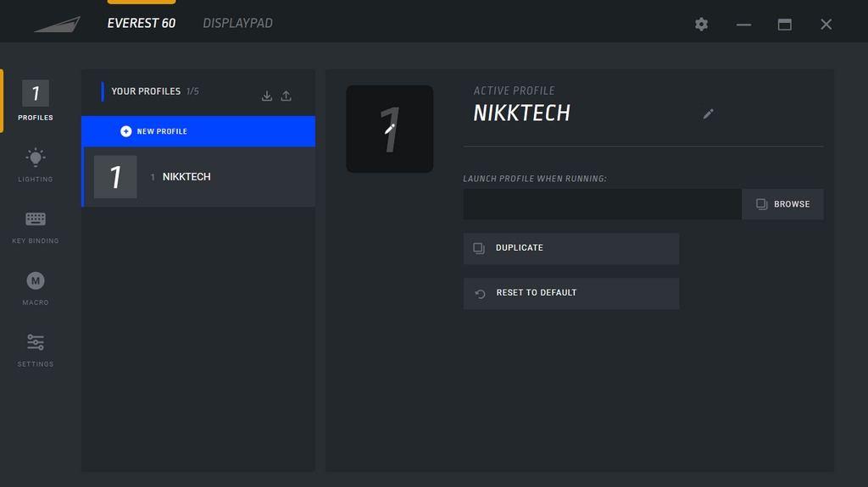Select the Profiles sidebar icon
Screen dimensions: 868x487
pyautogui.click(x=36, y=93)
